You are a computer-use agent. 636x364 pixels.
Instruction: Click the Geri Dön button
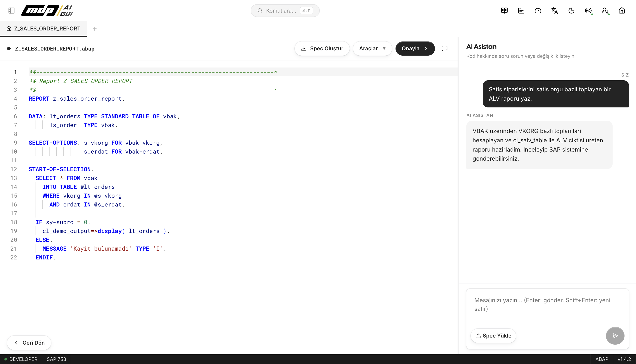point(29,343)
